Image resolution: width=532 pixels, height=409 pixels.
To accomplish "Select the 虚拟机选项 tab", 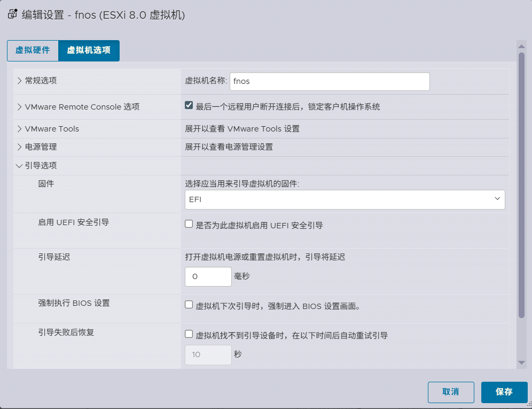I will click(x=89, y=51).
